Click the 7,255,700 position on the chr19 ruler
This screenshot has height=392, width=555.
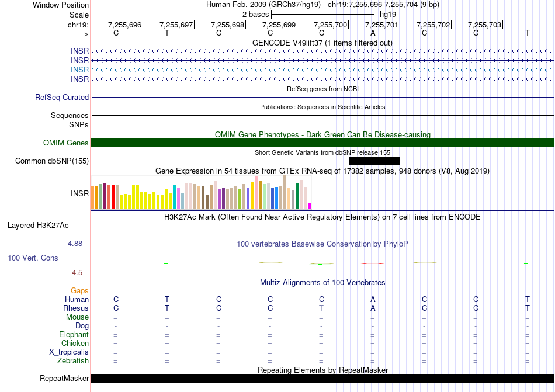click(330, 25)
